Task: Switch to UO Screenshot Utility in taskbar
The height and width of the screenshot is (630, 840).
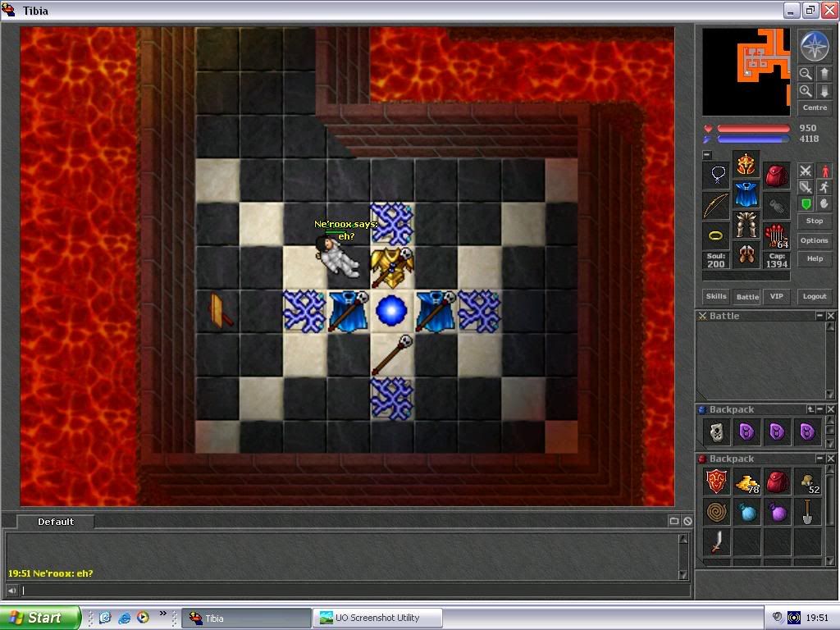Action: click(x=377, y=618)
